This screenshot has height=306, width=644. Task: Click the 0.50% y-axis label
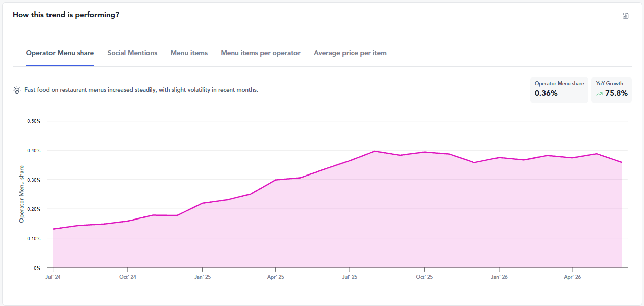[x=34, y=121]
